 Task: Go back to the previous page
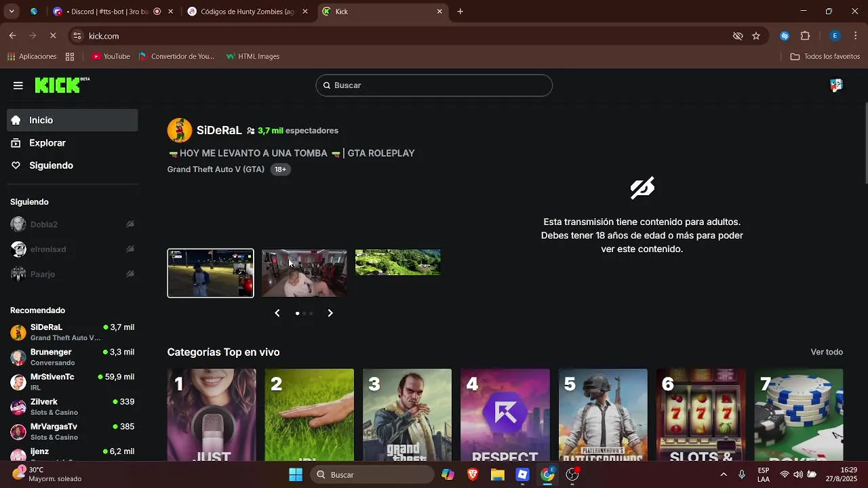point(12,36)
